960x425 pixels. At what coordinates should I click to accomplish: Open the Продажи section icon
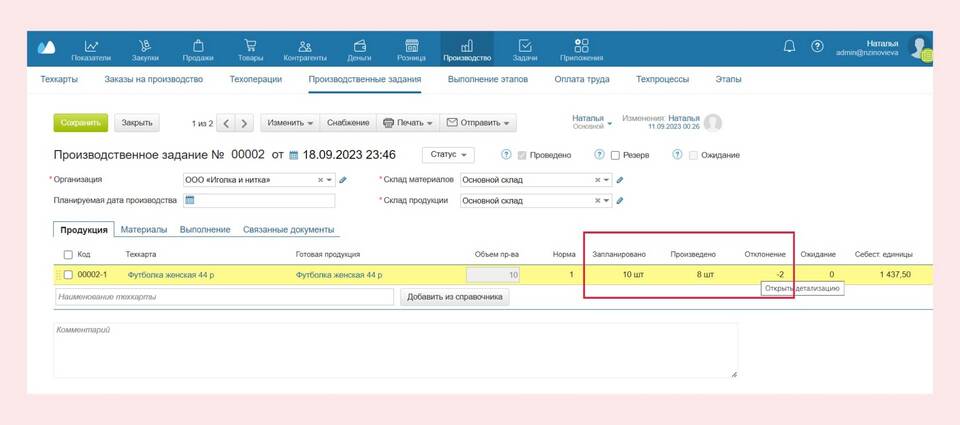(198, 47)
